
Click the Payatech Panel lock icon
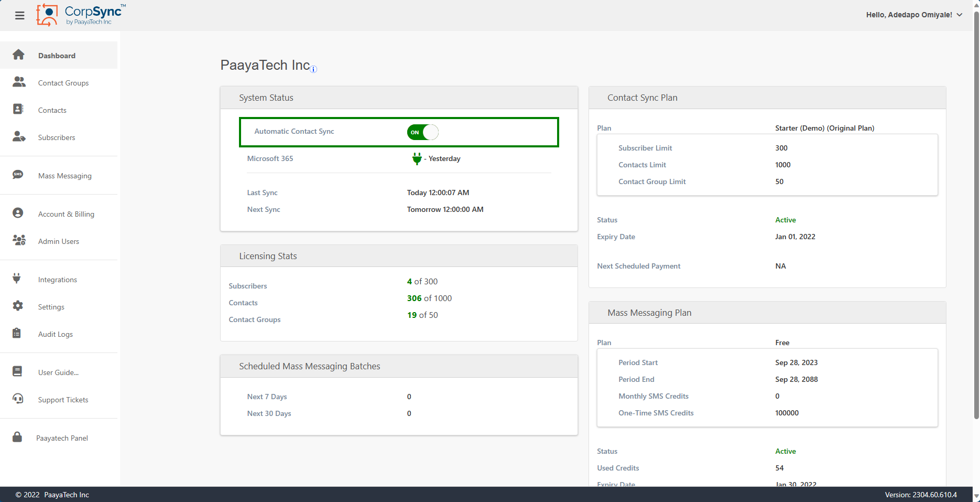(x=17, y=437)
